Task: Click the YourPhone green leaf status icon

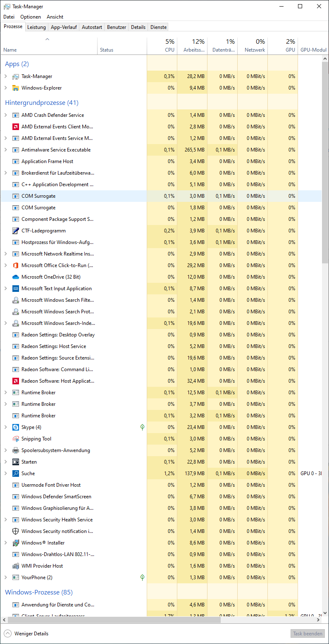Action: tap(143, 578)
